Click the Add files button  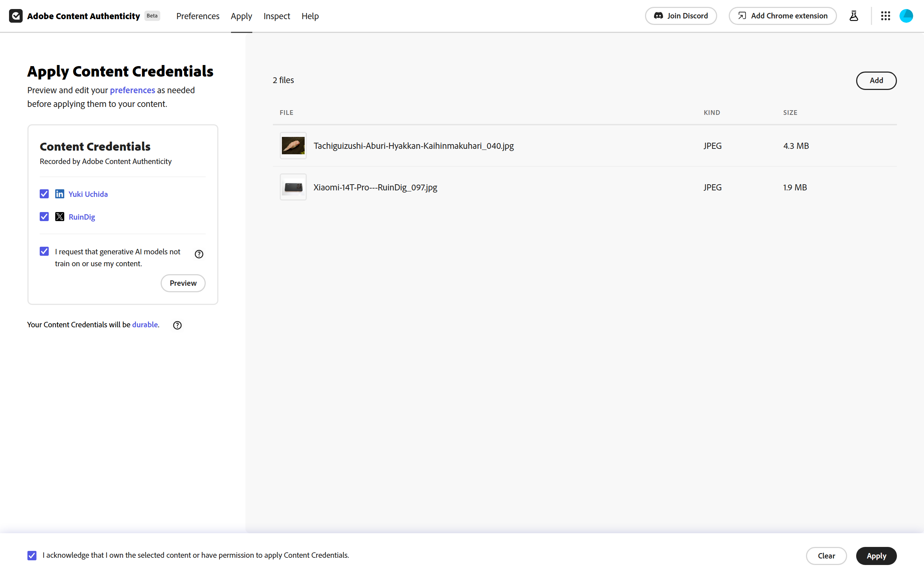(876, 81)
